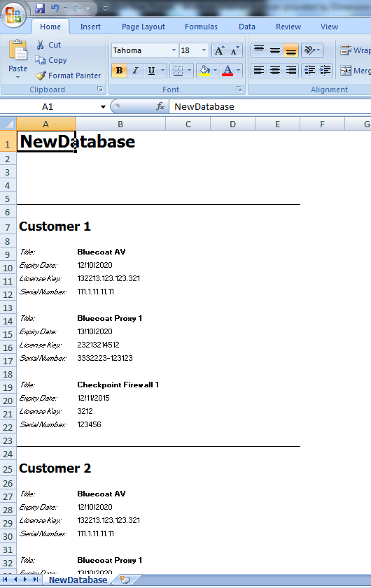The height and width of the screenshot is (588, 371).
Task: Select column B header
Action: [120, 124]
